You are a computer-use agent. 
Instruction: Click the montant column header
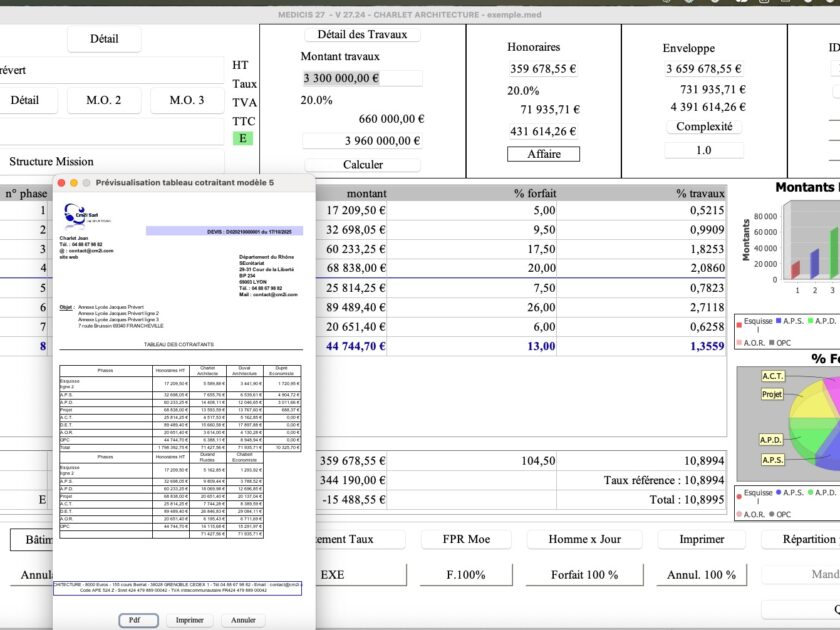click(x=366, y=193)
